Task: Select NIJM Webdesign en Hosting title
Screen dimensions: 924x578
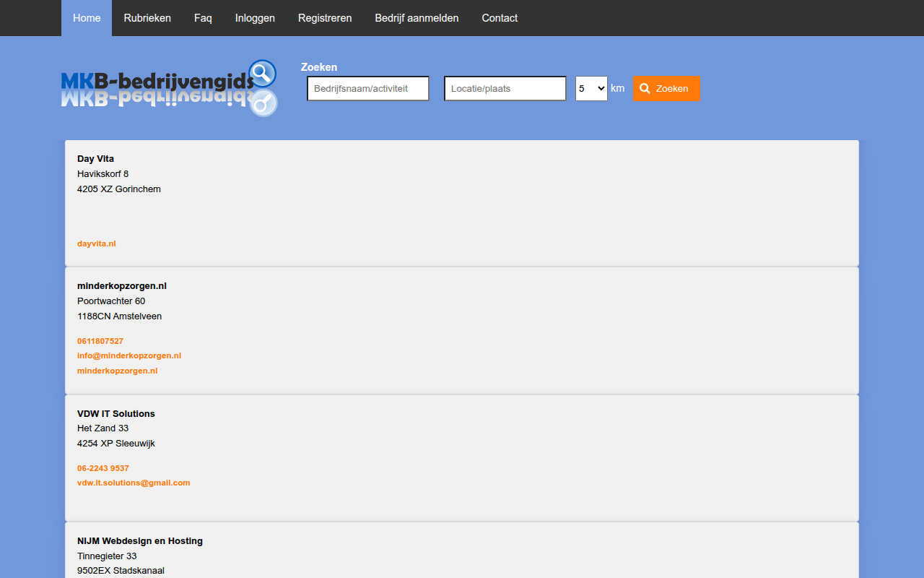Action: pyautogui.click(x=140, y=541)
